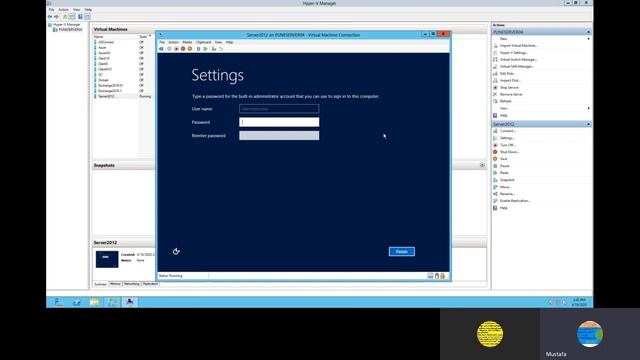The image size is (640, 360).
Task: Open the Action menu in Hyper-V Manager
Action: click(x=63, y=9)
